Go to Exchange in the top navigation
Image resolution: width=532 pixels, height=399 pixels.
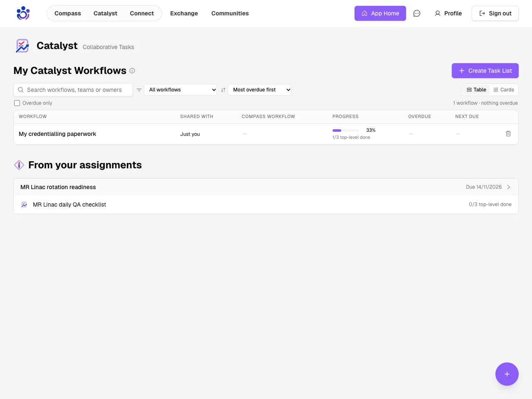pos(184,13)
